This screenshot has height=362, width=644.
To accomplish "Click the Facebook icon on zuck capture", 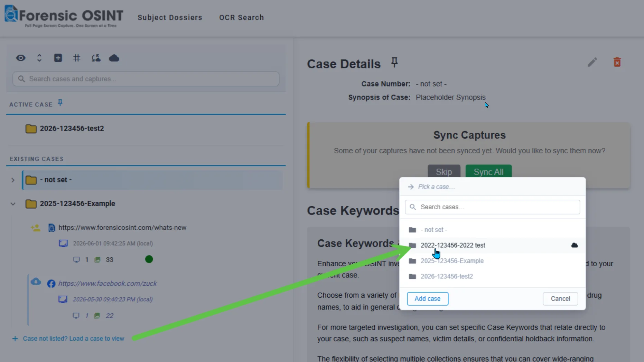I will [x=51, y=284].
